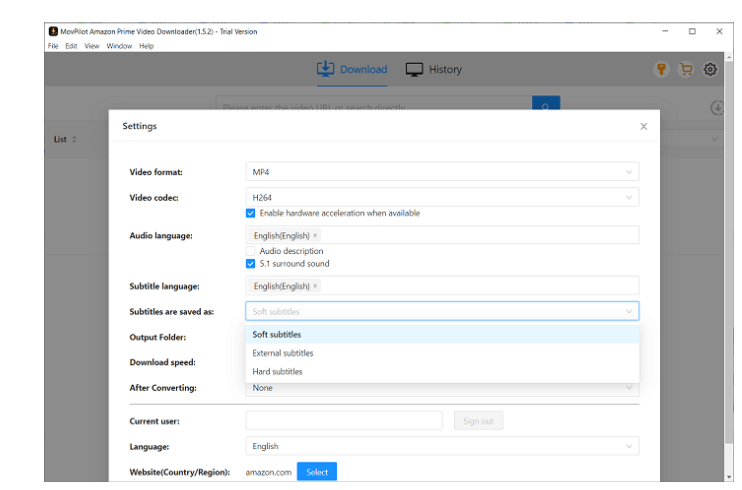
Task: Click the download circle icon at right
Action: [716, 108]
